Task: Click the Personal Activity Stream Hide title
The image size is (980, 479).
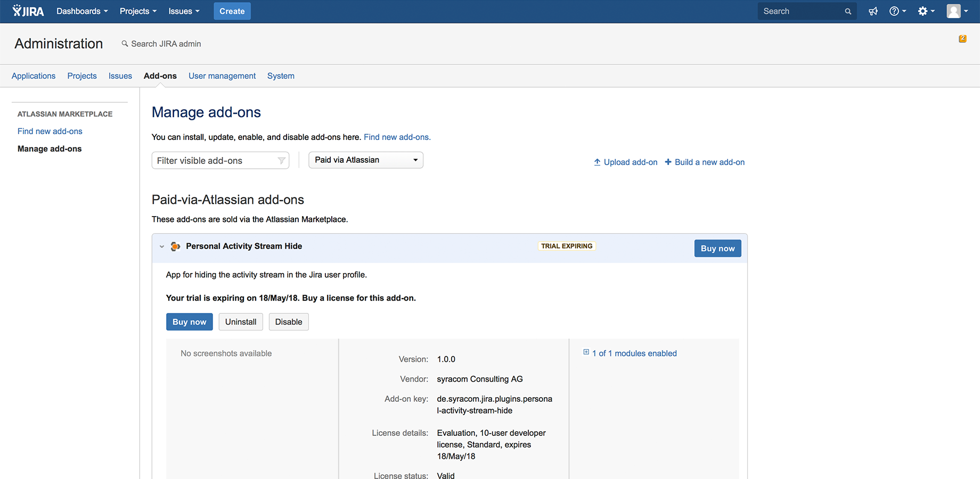Action: [x=244, y=246]
